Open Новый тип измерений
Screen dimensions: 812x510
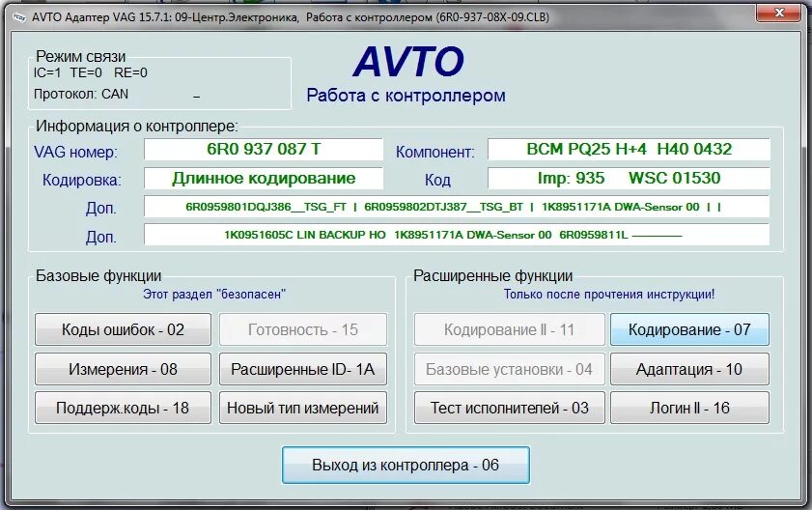tap(303, 408)
